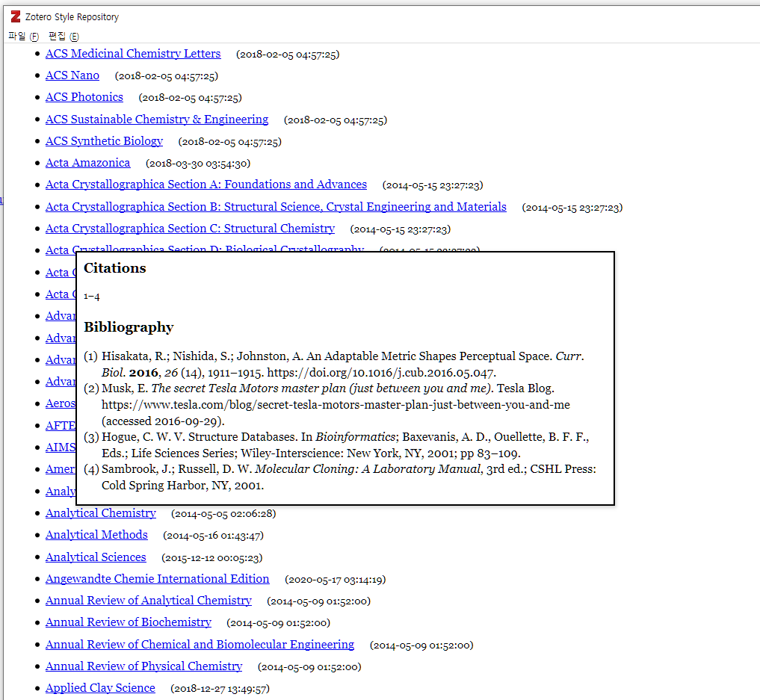Click the Bibliography heading in preview popup
This screenshot has width=760, height=700.
coord(129,327)
